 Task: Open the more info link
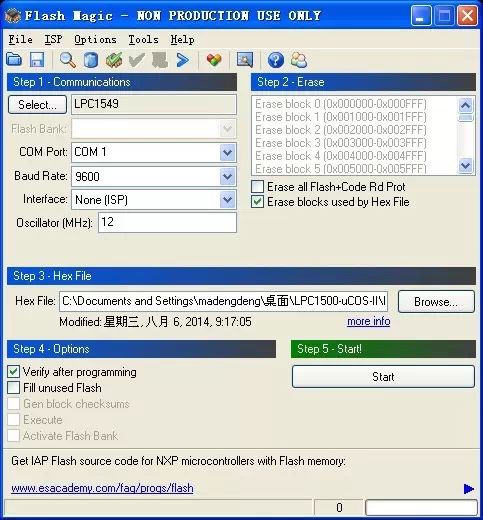(369, 321)
